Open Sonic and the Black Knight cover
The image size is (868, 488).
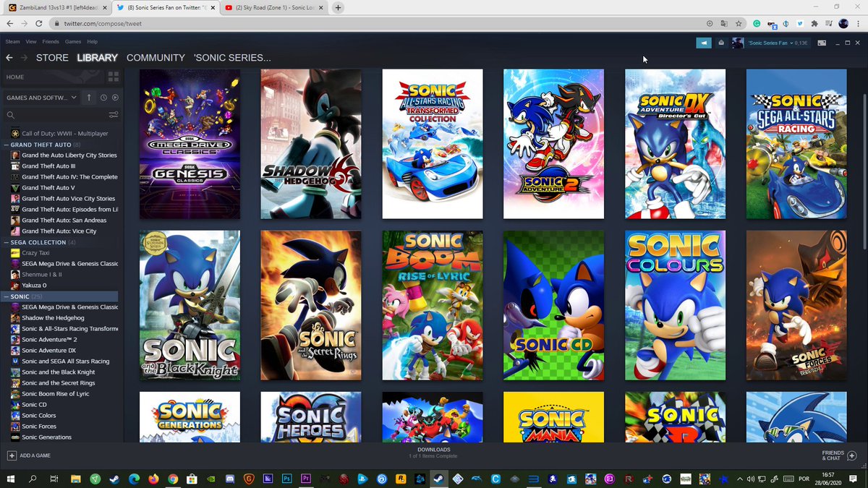click(190, 305)
